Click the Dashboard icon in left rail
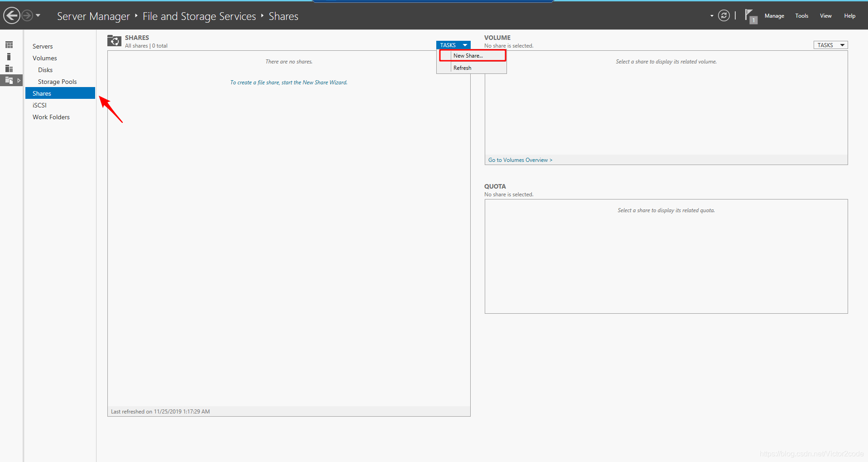This screenshot has height=462, width=868. pyautogui.click(x=9, y=45)
